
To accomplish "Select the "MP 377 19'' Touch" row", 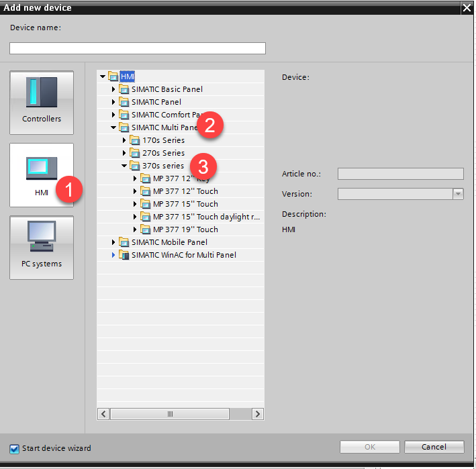I will point(181,229).
